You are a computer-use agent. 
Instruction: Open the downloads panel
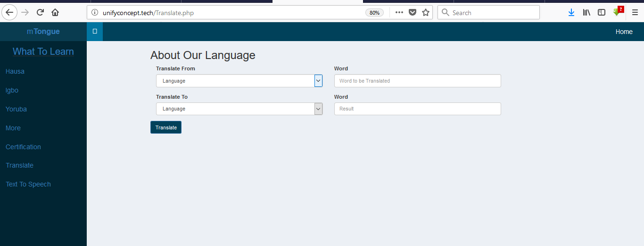pyautogui.click(x=571, y=13)
